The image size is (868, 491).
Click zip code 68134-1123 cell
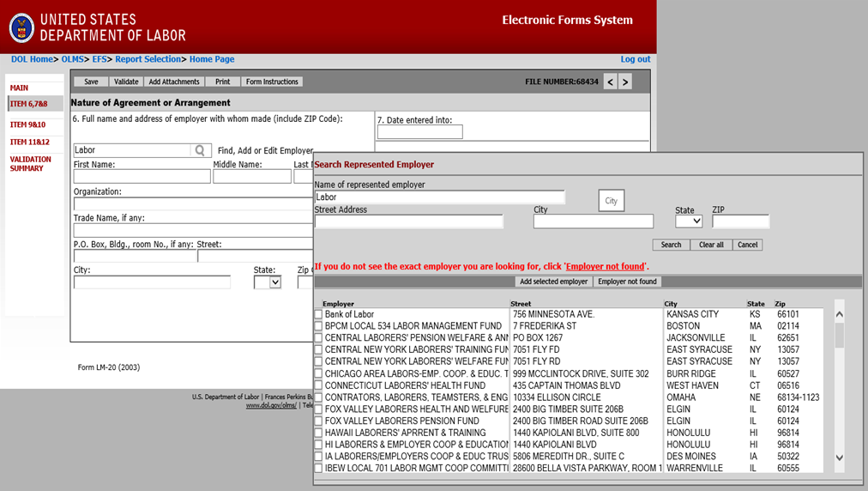tap(799, 397)
